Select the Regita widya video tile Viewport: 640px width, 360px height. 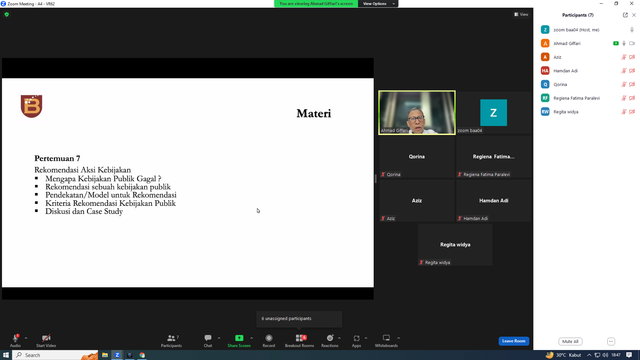[x=455, y=245]
